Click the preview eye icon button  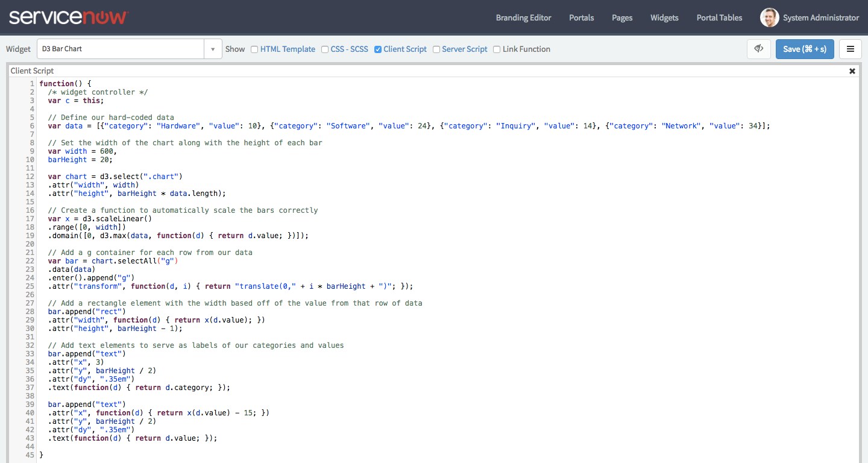pos(759,49)
